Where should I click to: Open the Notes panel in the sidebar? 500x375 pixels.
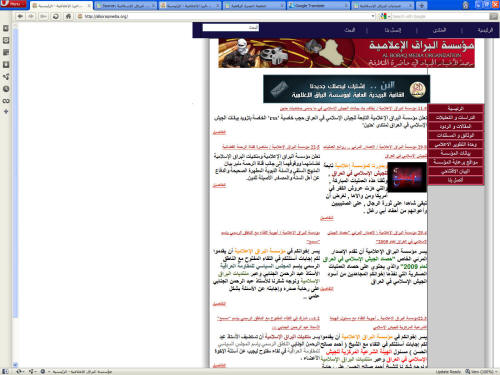[x=6, y=53]
